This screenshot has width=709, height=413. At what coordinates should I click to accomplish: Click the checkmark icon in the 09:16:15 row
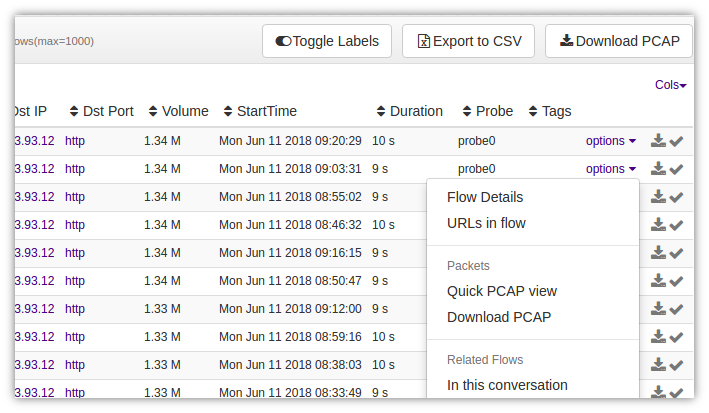click(676, 254)
